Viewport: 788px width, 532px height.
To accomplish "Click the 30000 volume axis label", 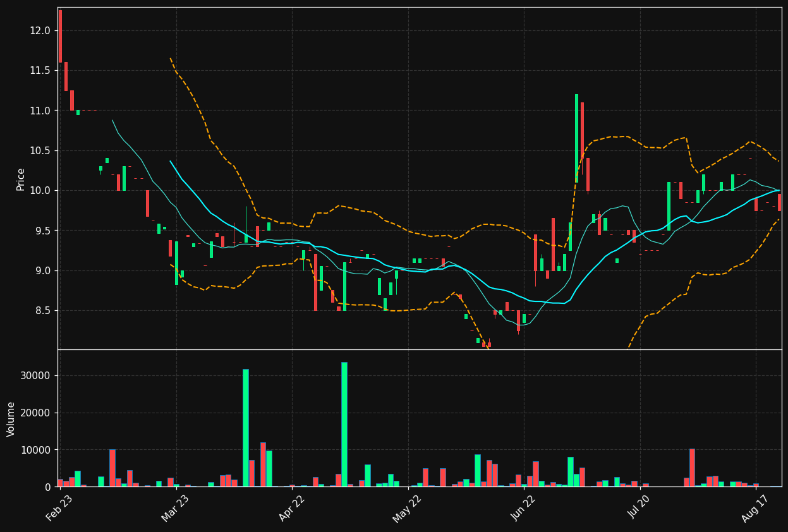I will click(36, 376).
